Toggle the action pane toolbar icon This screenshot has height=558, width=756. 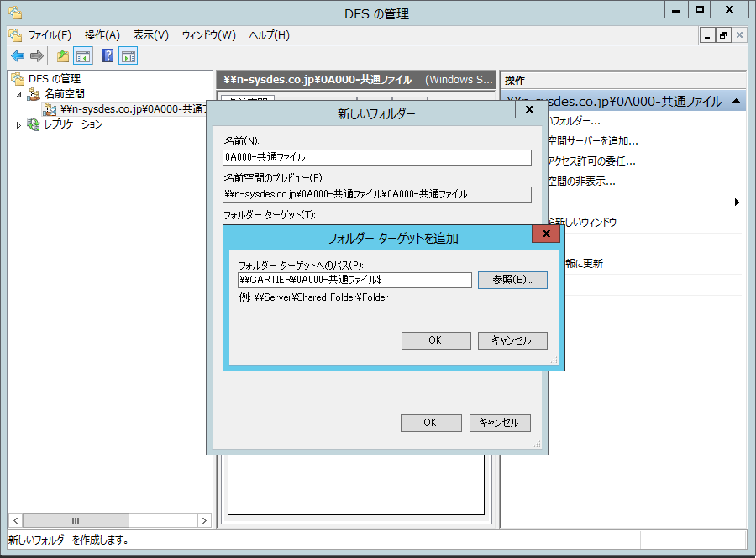(x=128, y=56)
